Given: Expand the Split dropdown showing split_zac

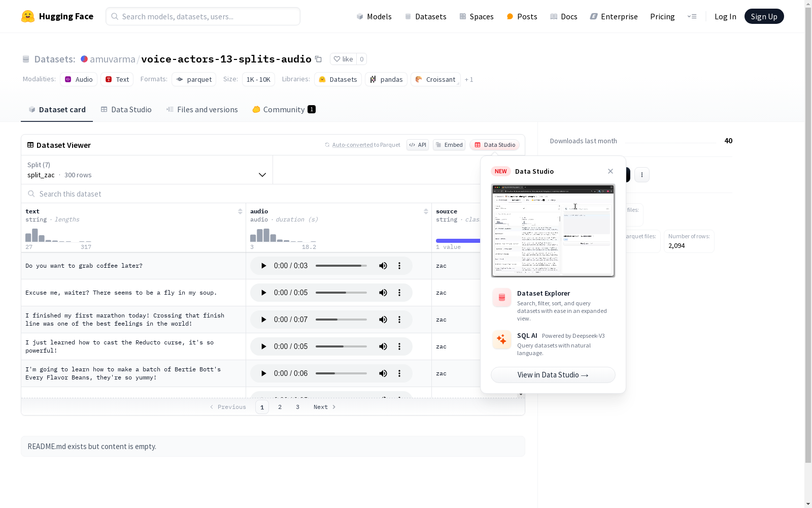Looking at the screenshot, I should [x=147, y=170].
